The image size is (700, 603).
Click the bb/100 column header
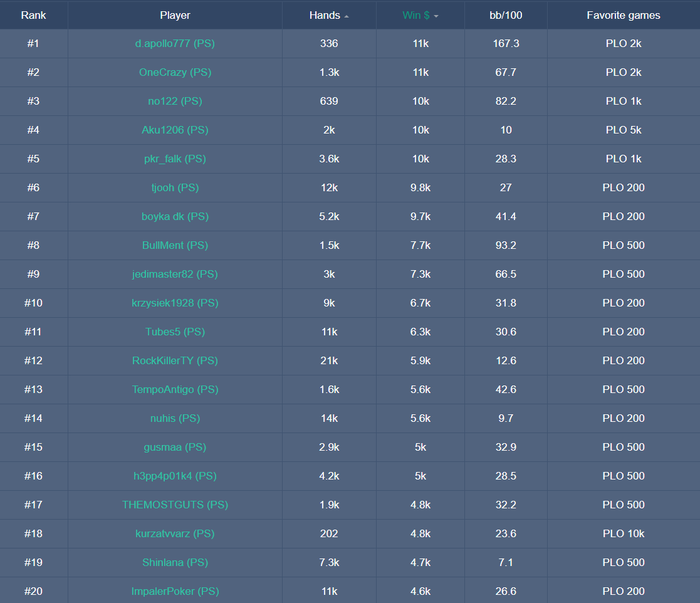[506, 15]
